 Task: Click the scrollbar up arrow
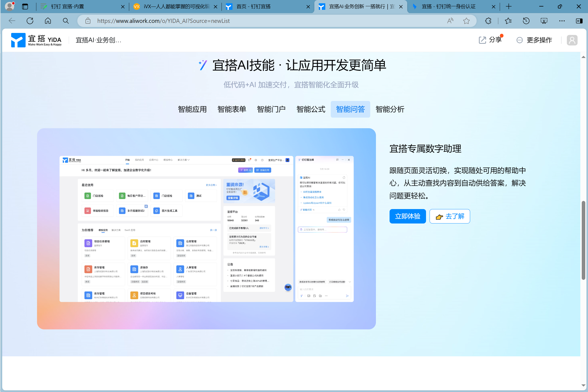pyautogui.click(x=583, y=57)
